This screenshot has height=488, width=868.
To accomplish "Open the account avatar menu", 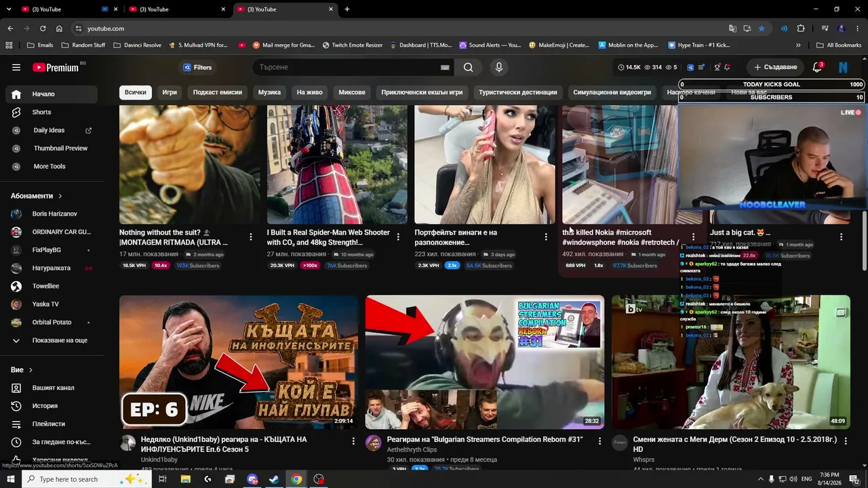I will [844, 67].
